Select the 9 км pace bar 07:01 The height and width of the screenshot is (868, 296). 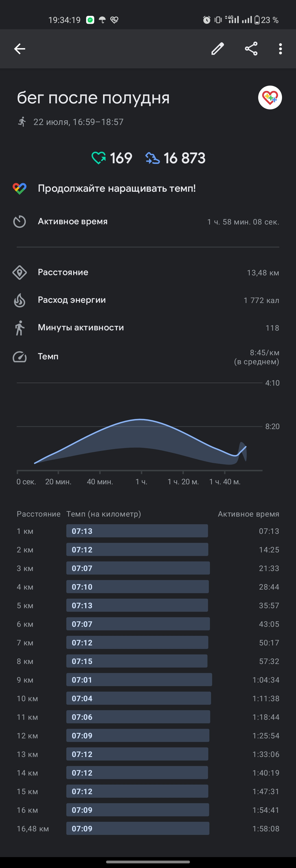[x=139, y=680]
